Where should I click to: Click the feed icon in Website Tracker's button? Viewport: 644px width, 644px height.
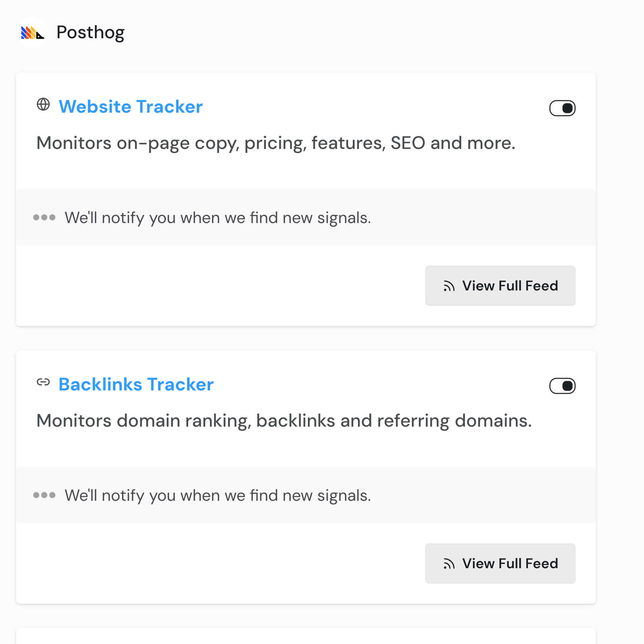[449, 286]
